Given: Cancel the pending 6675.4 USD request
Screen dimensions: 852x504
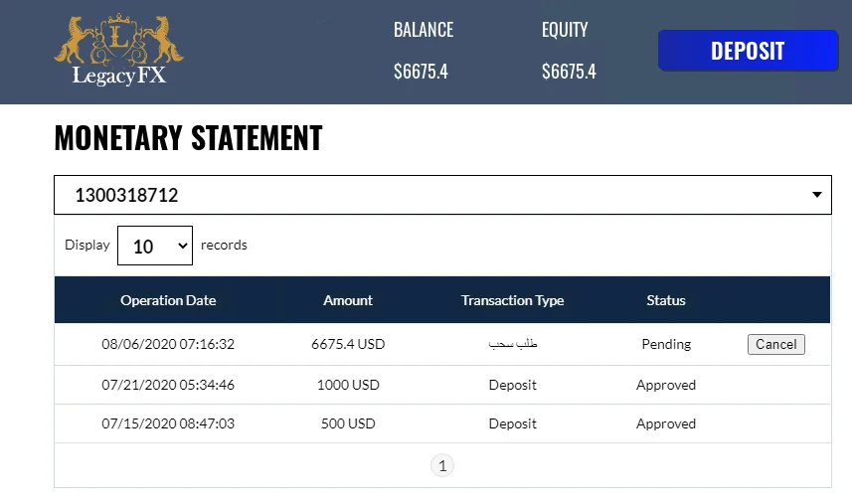Looking at the screenshot, I should (775, 344).
